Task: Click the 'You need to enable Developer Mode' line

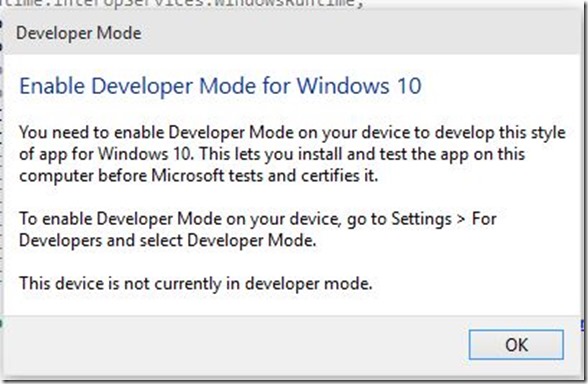Action: pyautogui.click(x=292, y=133)
